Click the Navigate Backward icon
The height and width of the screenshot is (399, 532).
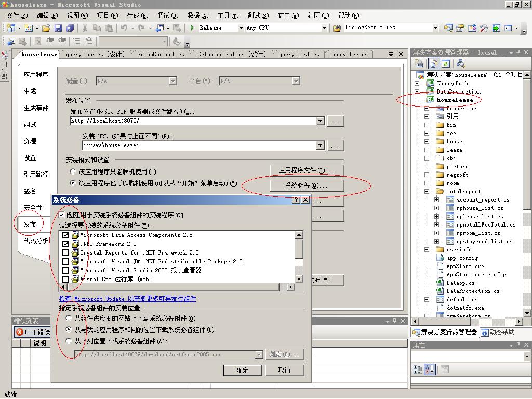coord(159,28)
